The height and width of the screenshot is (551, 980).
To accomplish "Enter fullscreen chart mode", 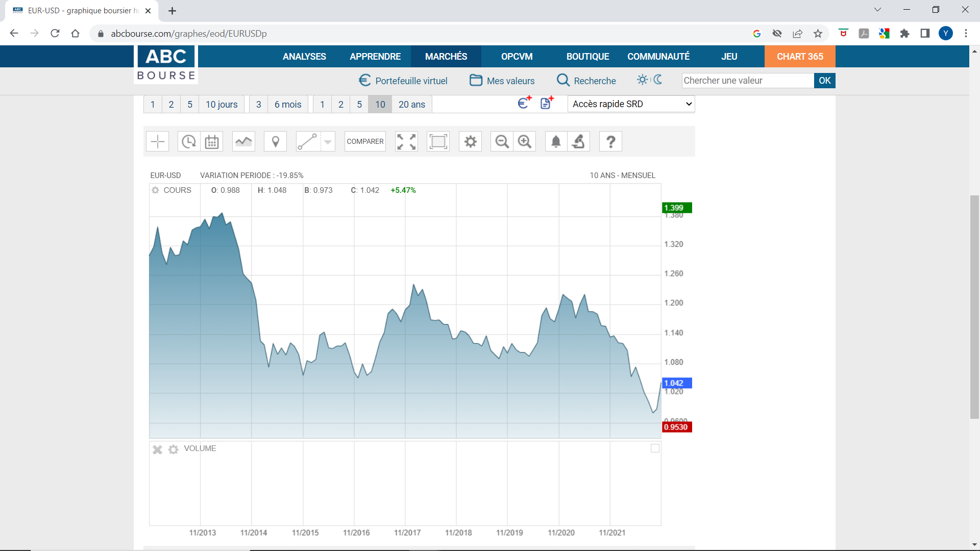I will (406, 141).
